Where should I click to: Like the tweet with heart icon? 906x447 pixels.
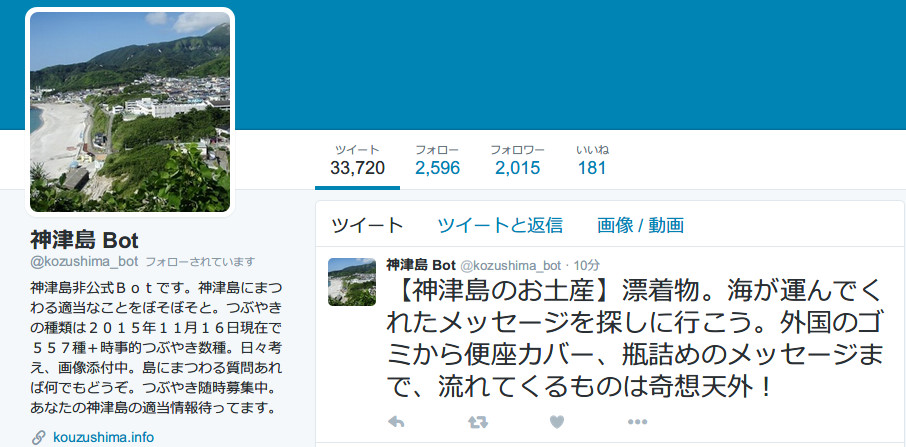[556, 423]
